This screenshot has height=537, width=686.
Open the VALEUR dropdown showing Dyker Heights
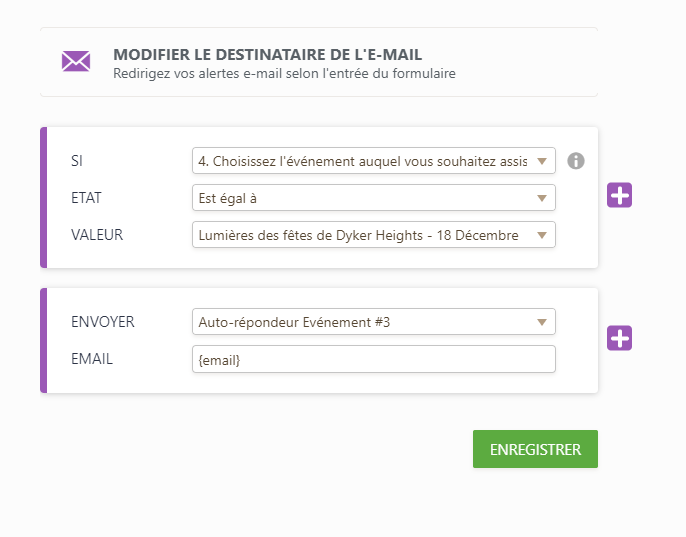(374, 235)
